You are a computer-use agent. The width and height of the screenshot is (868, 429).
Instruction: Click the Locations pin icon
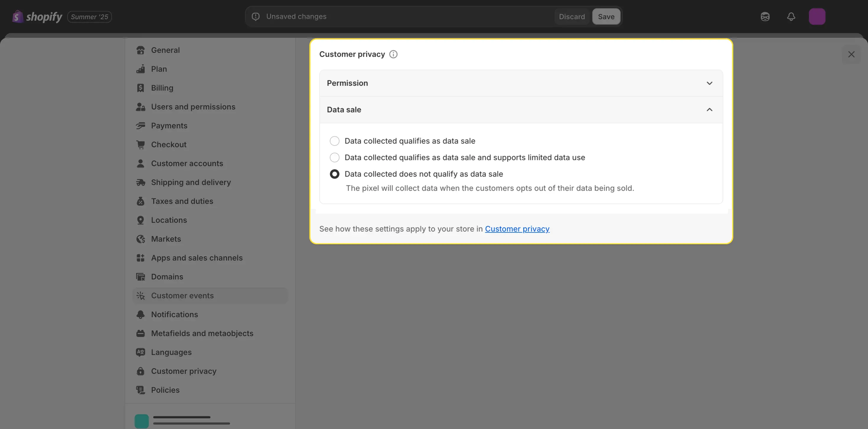(x=141, y=220)
